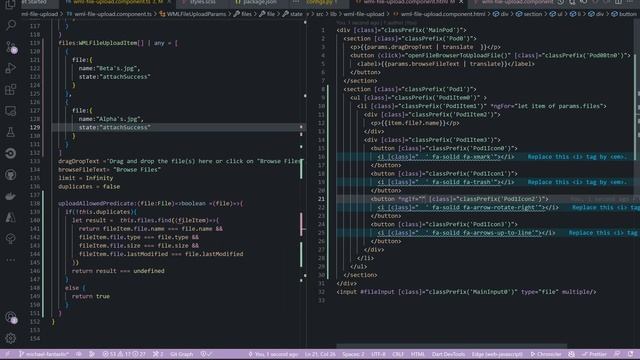This screenshot has width=640, height=360.
Task: Click 'Spaces: 2' indentation setting
Action: point(353,354)
